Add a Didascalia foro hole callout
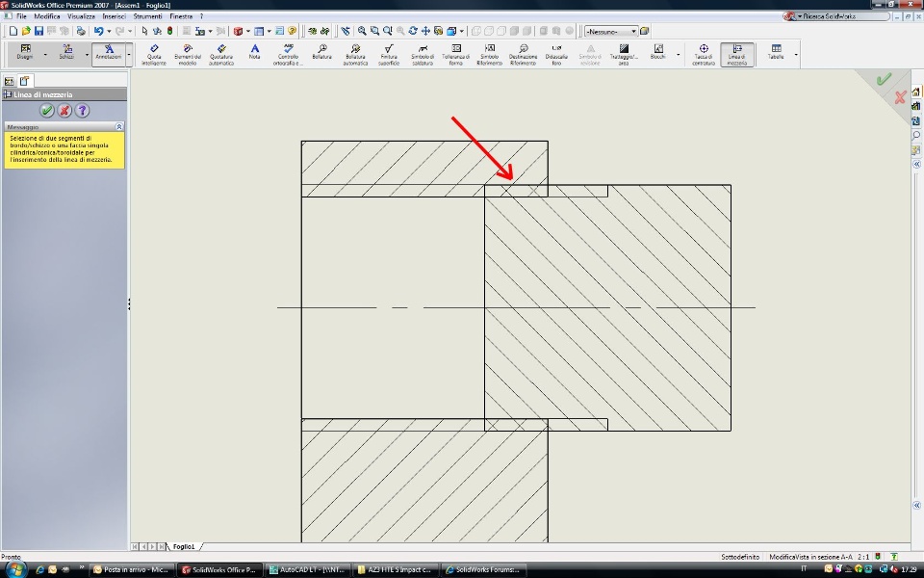This screenshot has width=924, height=578. click(x=557, y=54)
